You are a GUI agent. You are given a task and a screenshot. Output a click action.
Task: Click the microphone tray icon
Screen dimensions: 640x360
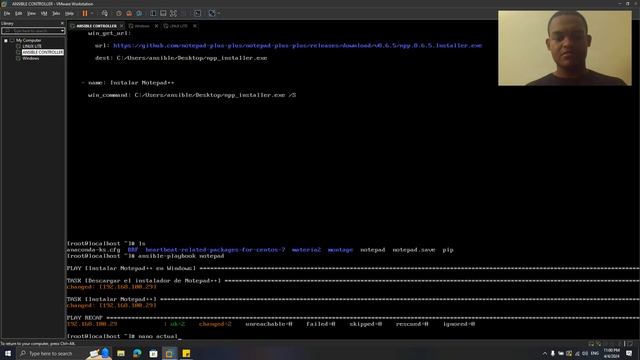pyautogui.click(x=553, y=353)
